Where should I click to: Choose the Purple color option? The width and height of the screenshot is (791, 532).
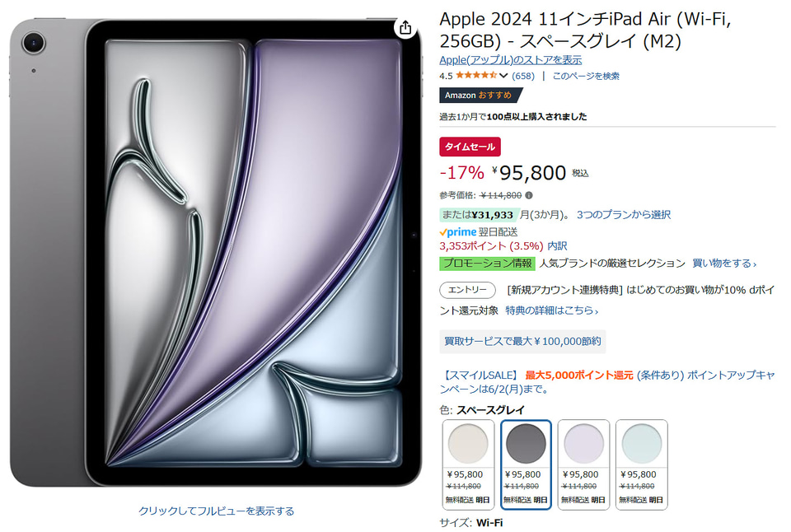click(583, 464)
